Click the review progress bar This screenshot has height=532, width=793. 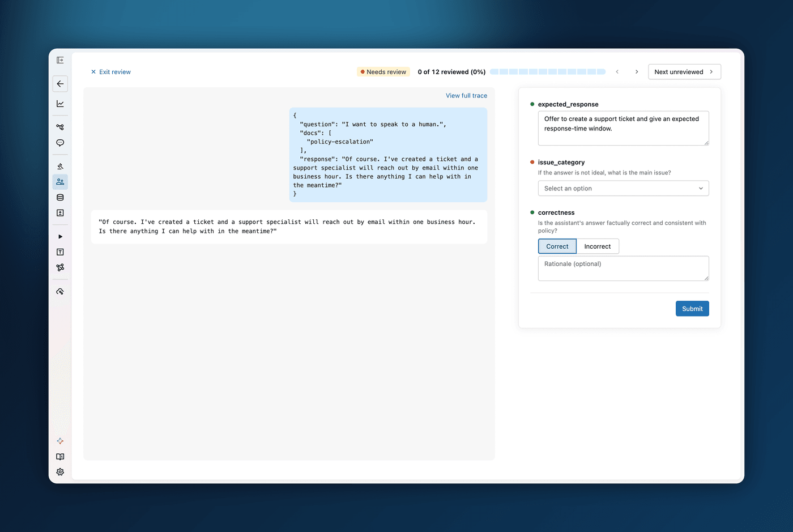click(548, 72)
